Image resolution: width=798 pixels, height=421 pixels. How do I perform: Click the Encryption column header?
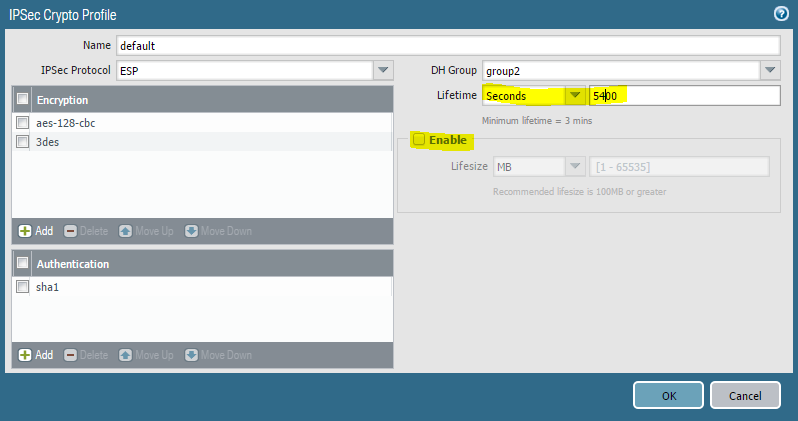(x=212, y=99)
